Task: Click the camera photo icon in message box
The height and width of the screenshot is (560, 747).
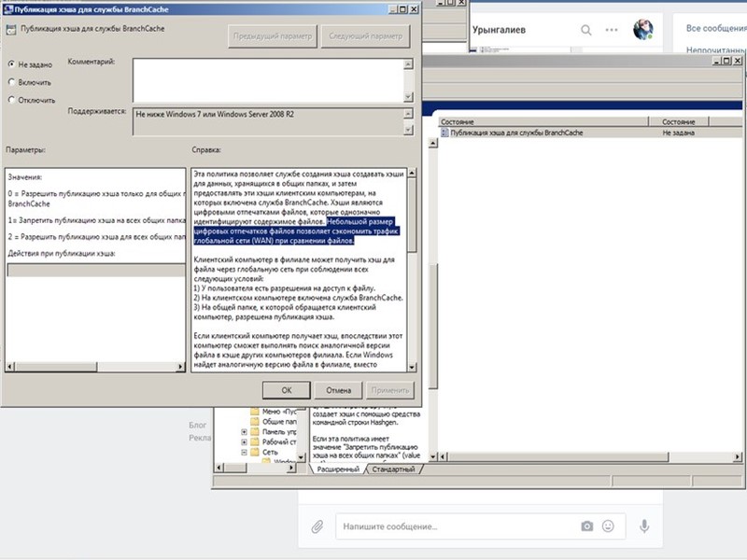Action: click(587, 526)
